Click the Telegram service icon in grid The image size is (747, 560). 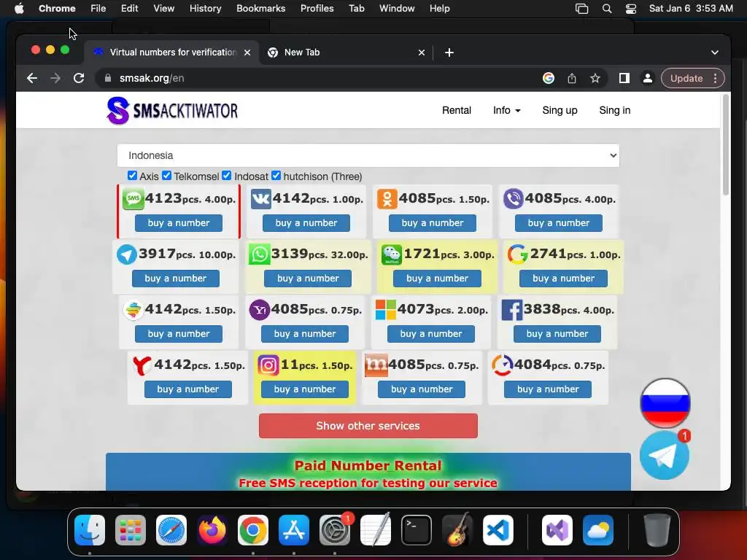(x=127, y=254)
